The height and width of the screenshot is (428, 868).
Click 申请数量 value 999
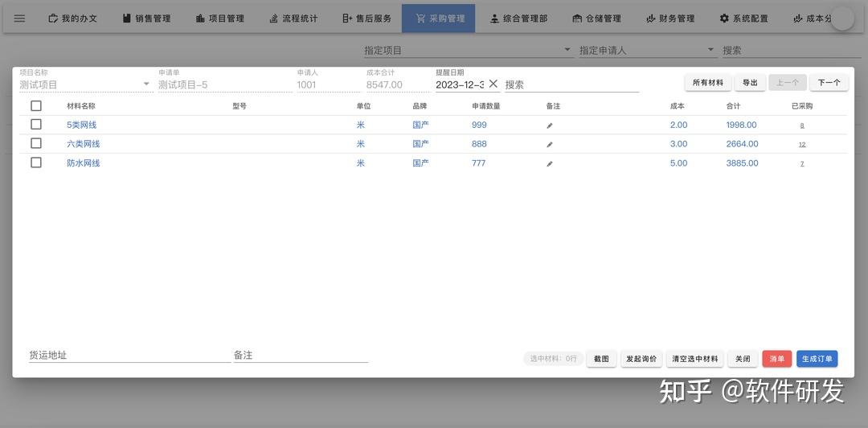[479, 125]
